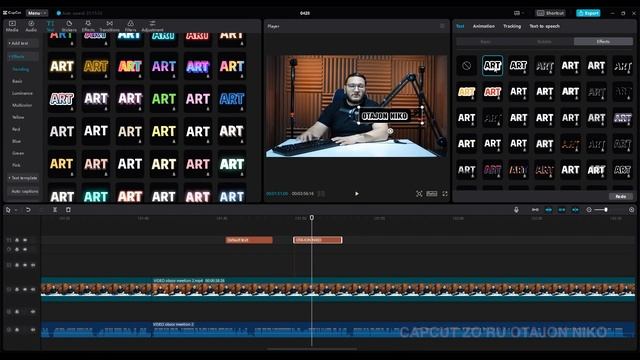This screenshot has height=360, width=640.
Task: Click the Export button
Action: 588,13
